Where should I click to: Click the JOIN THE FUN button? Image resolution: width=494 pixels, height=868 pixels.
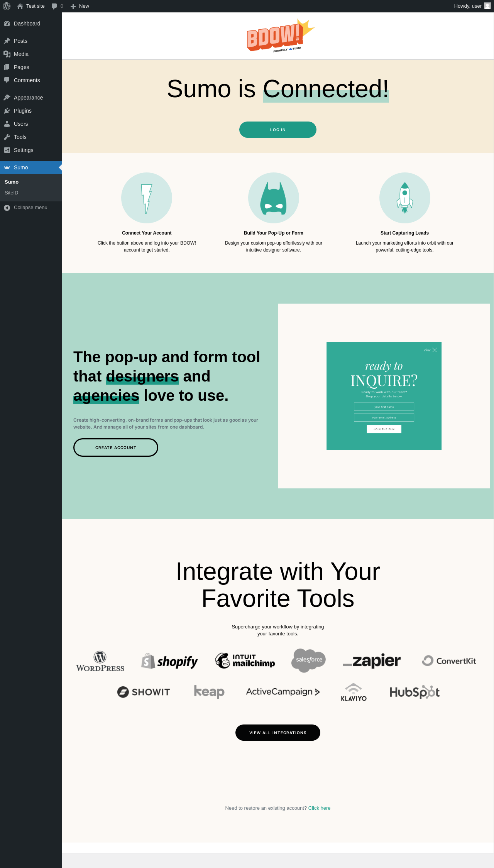click(384, 429)
